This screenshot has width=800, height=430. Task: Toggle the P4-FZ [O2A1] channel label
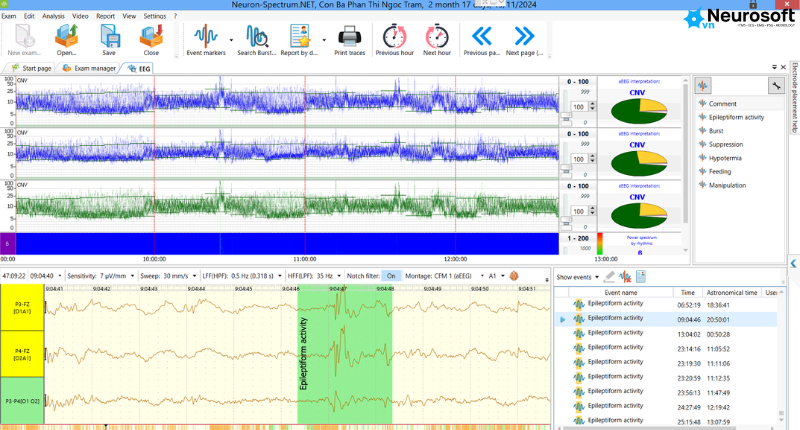[x=22, y=354]
